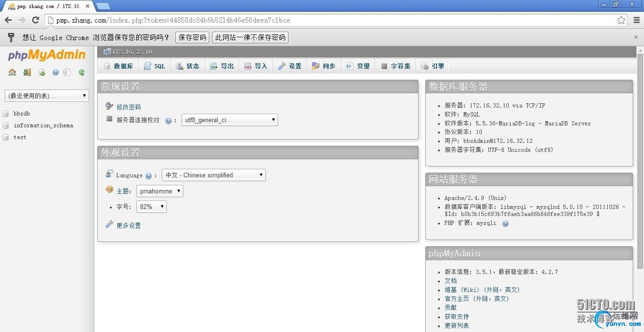This screenshot has width=644, height=332.
Task: Click the browser address bar URL
Action: click(173, 20)
